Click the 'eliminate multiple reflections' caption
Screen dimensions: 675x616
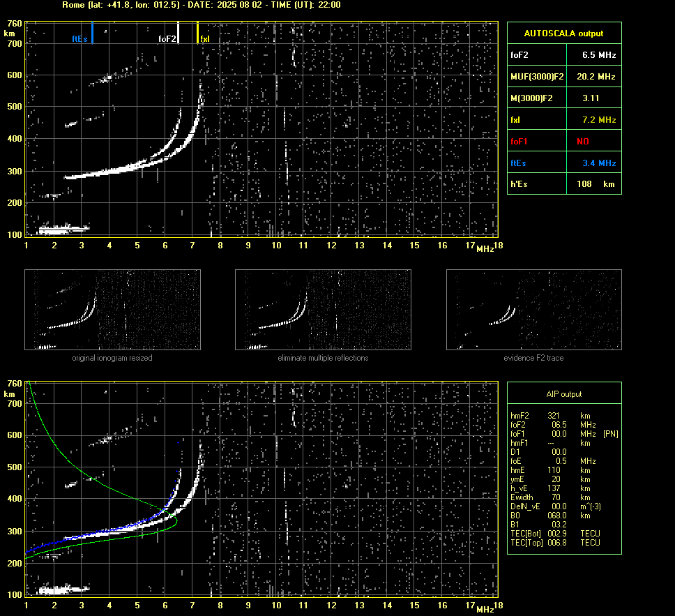tap(323, 358)
